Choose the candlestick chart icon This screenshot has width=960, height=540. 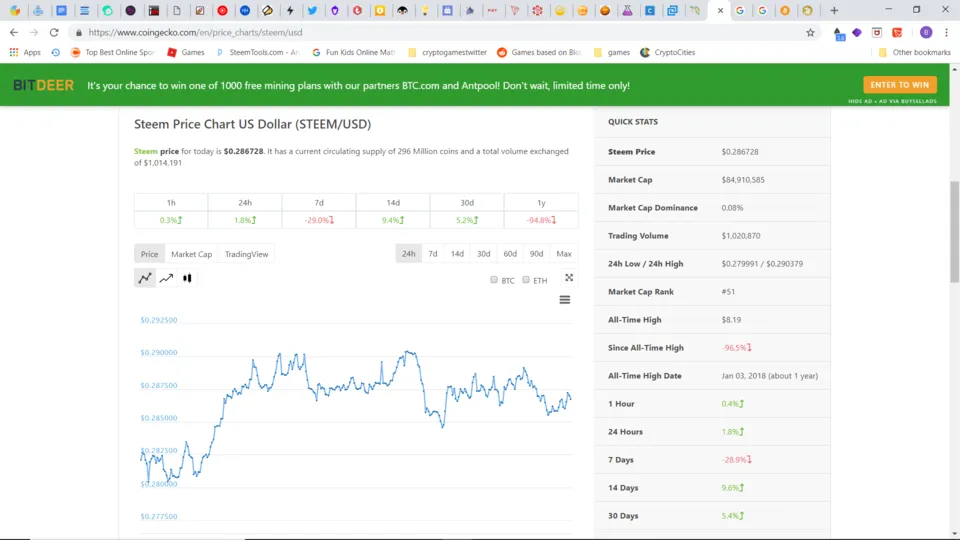(187, 278)
